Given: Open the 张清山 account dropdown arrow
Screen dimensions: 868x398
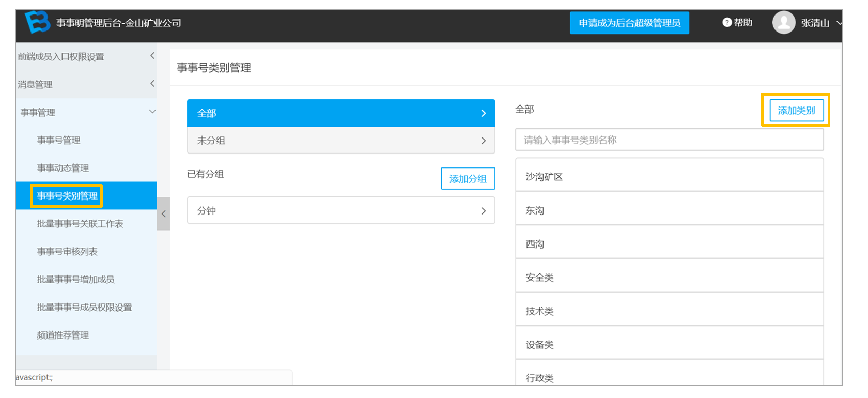Looking at the screenshot, I should (x=839, y=23).
